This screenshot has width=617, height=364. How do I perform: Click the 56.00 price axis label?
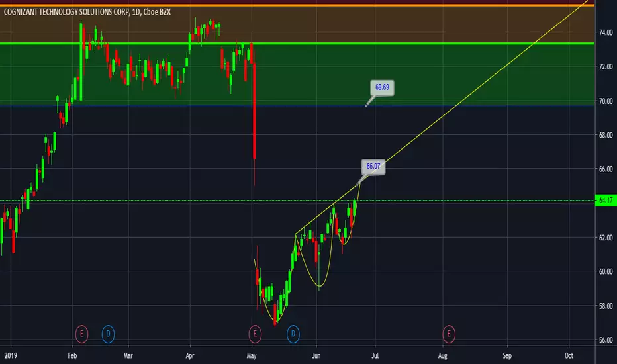point(606,340)
